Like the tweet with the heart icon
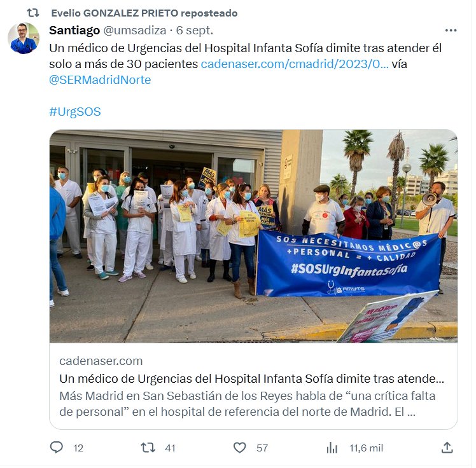The width and height of the screenshot is (476, 468). [239, 448]
